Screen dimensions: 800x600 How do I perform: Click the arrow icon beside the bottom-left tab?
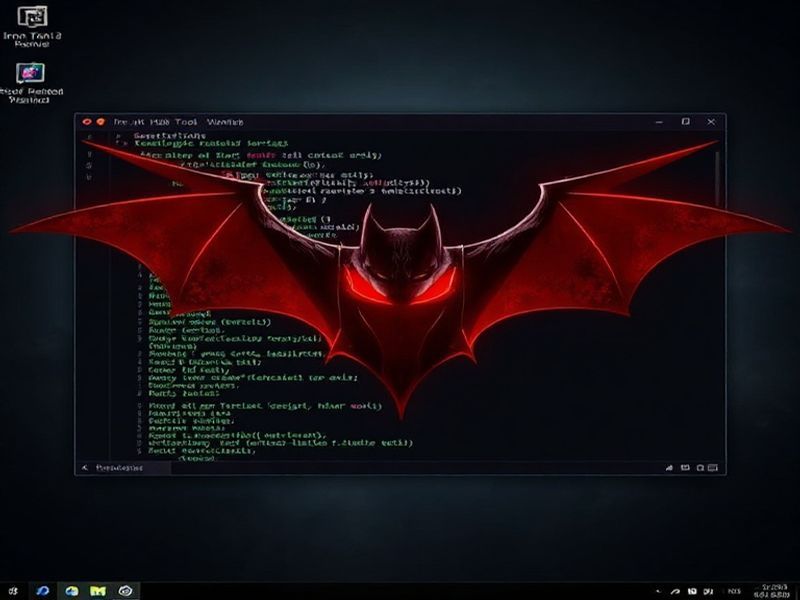(x=85, y=468)
